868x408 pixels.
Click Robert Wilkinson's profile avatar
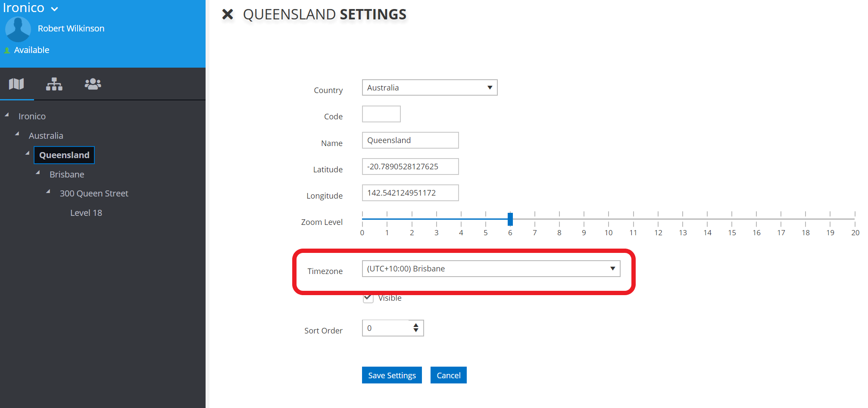pos(18,29)
